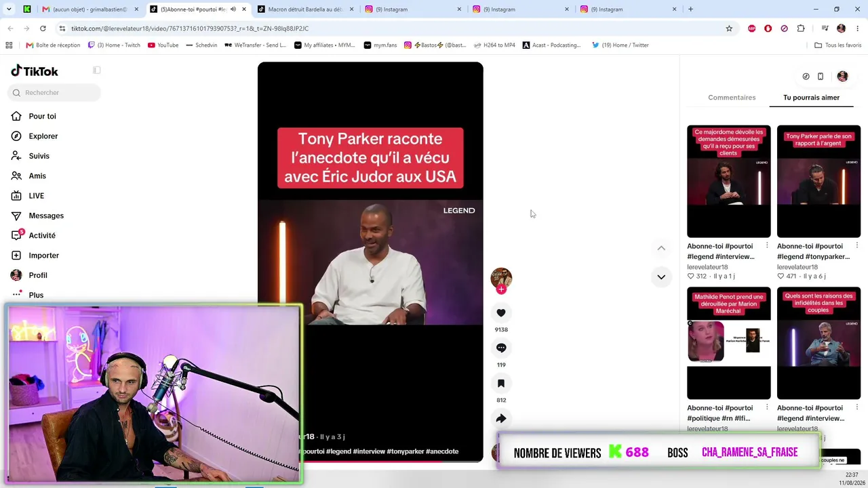Click Importer to upload a video
This screenshot has height=488, width=868.
43,256
